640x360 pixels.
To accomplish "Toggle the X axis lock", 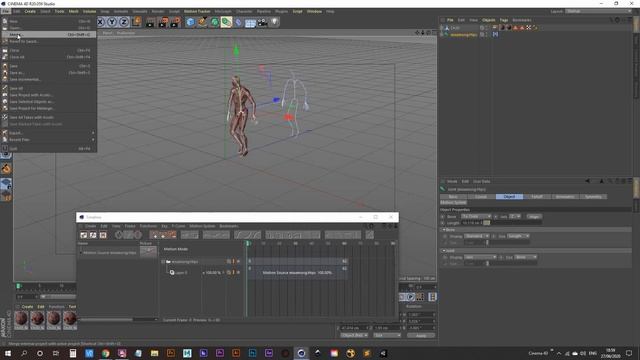I will (x=100, y=22).
